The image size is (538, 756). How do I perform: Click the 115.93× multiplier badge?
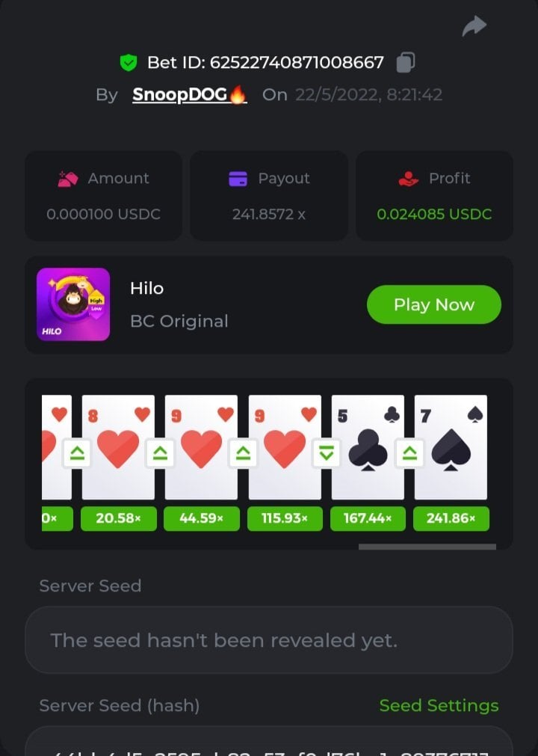coord(285,518)
